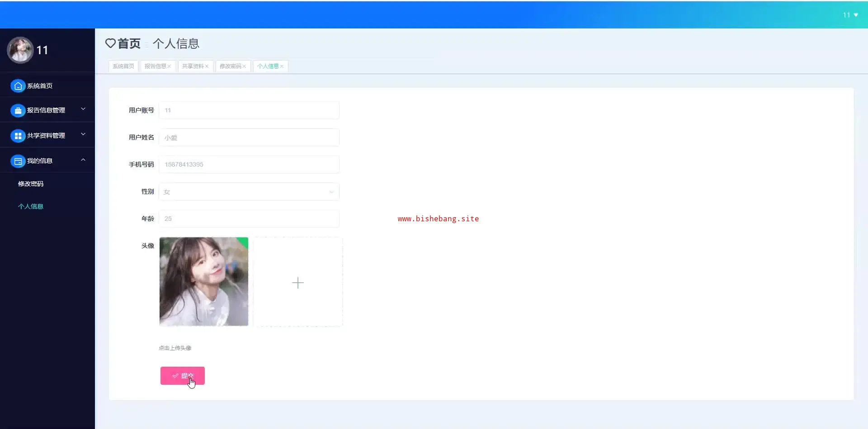Click the plus icon to upload avatar

click(x=298, y=283)
